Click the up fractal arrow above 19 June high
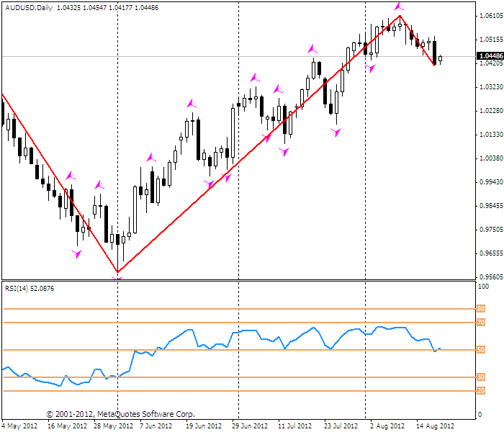The width and height of the screenshot is (504, 432). (192, 104)
